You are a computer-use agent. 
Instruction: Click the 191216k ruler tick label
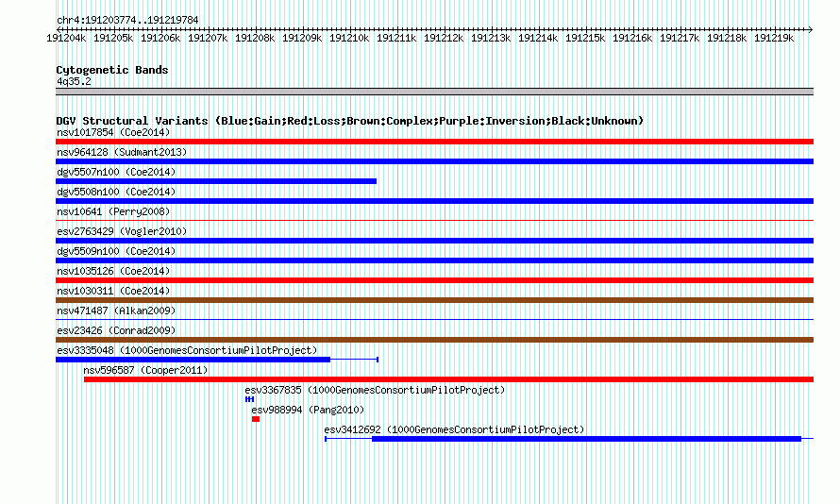pyautogui.click(x=632, y=38)
